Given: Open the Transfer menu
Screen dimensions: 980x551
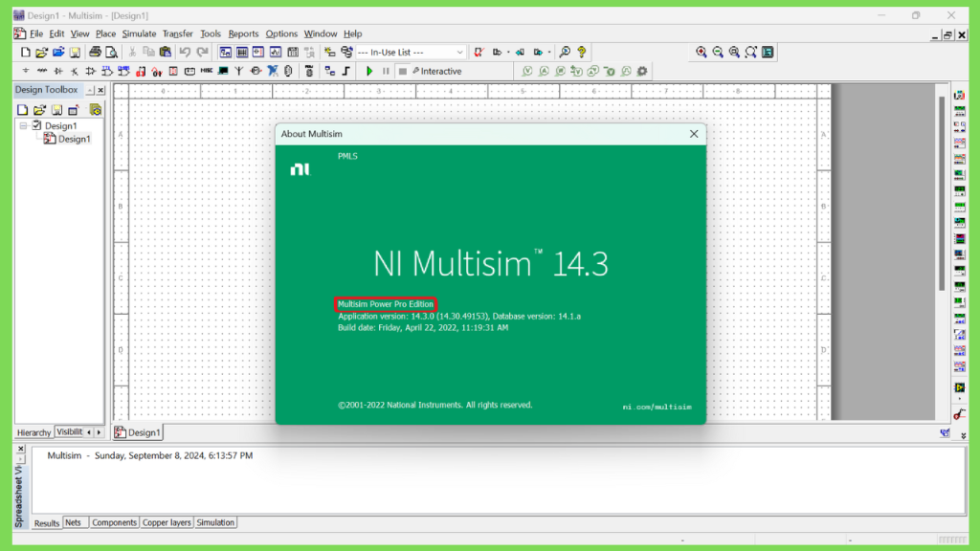Looking at the screenshot, I should 177,33.
